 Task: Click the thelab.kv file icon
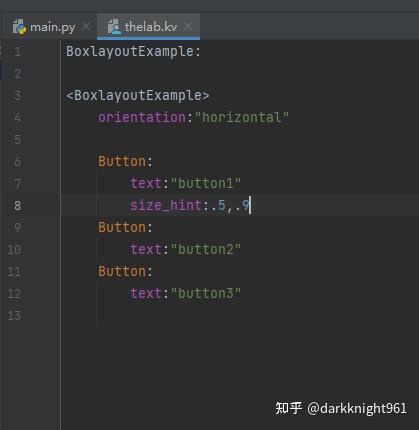(114, 27)
